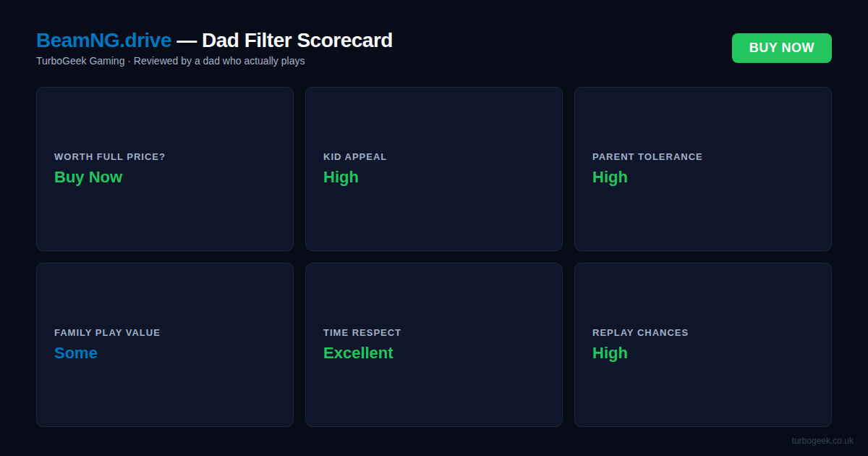
Task: Click the Dad Filter Scorecard heading
Action: [x=297, y=41]
